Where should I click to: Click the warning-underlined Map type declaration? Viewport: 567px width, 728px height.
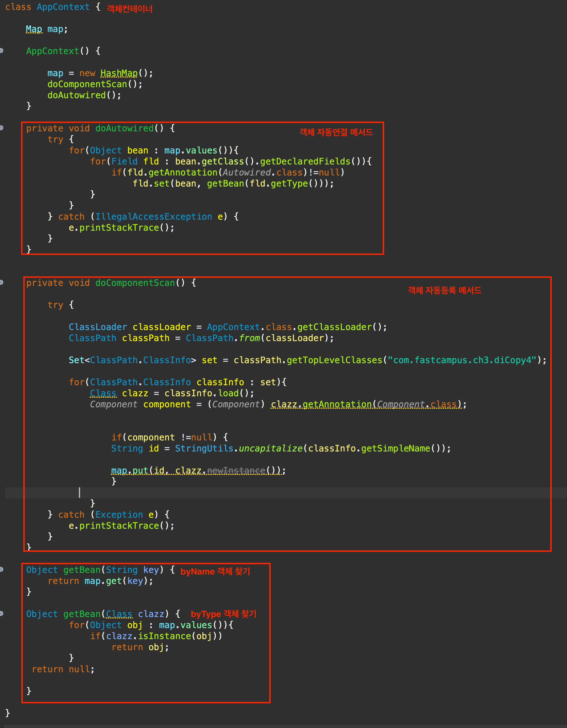coord(34,29)
